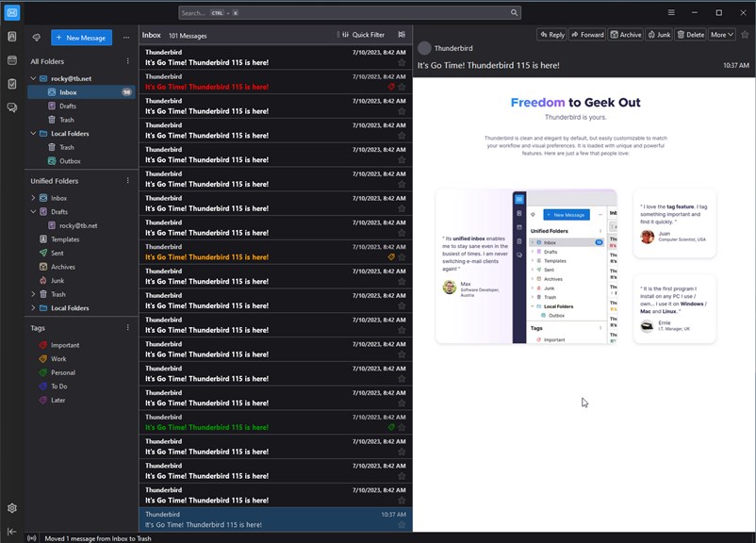
Task: Open the Tasks space icon
Action: tap(12, 84)
